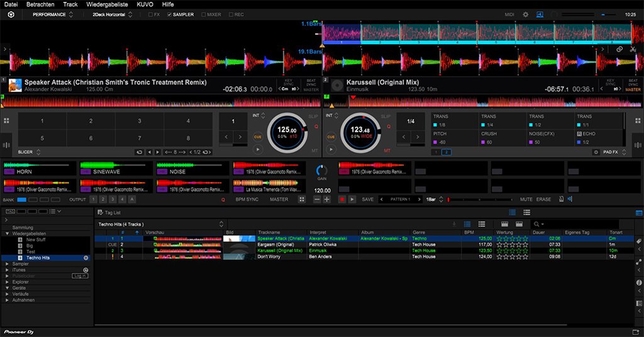
Task: Open the settings gear in top bar
Action: [526, 14]
